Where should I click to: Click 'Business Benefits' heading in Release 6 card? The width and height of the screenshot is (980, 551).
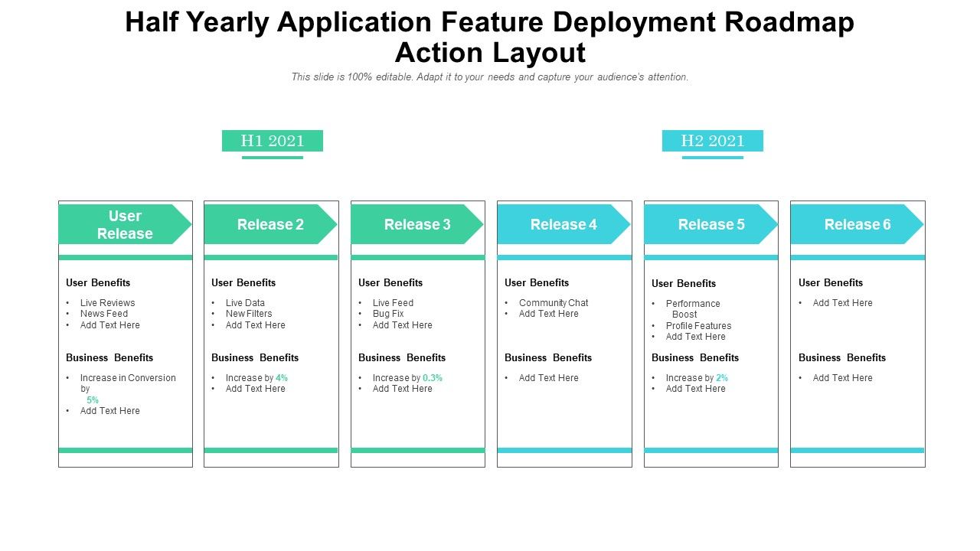pyautogui.click(x=842, y=357)
